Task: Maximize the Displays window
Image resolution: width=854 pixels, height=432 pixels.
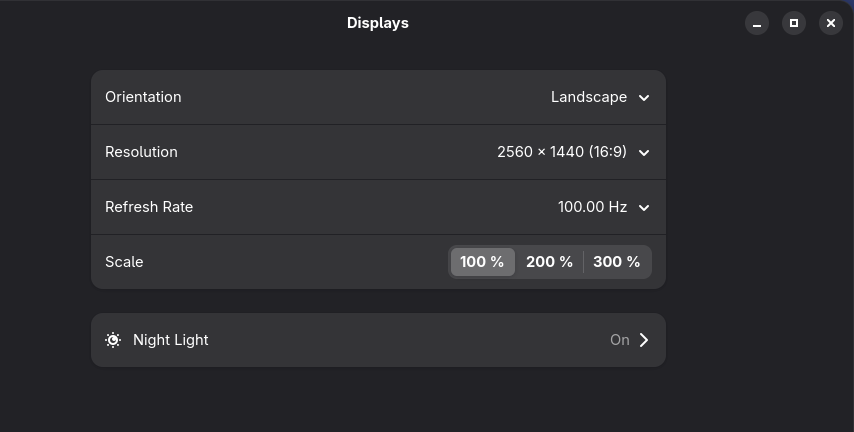Action: tap(794, 23)
